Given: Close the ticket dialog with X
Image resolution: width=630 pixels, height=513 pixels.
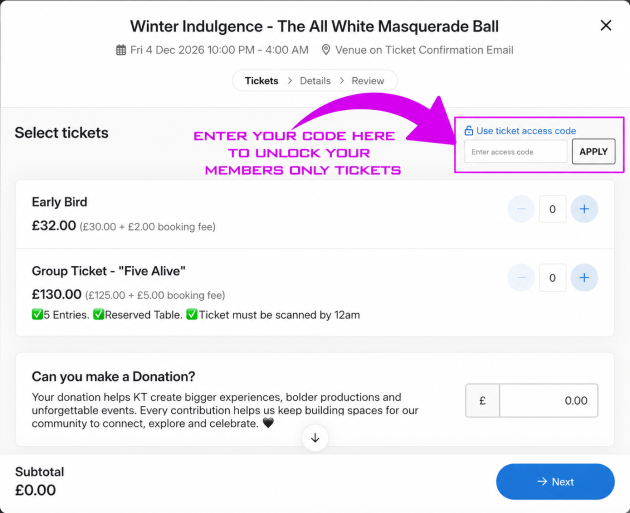Looking at the screenshot, I should (x=606, y=26).
